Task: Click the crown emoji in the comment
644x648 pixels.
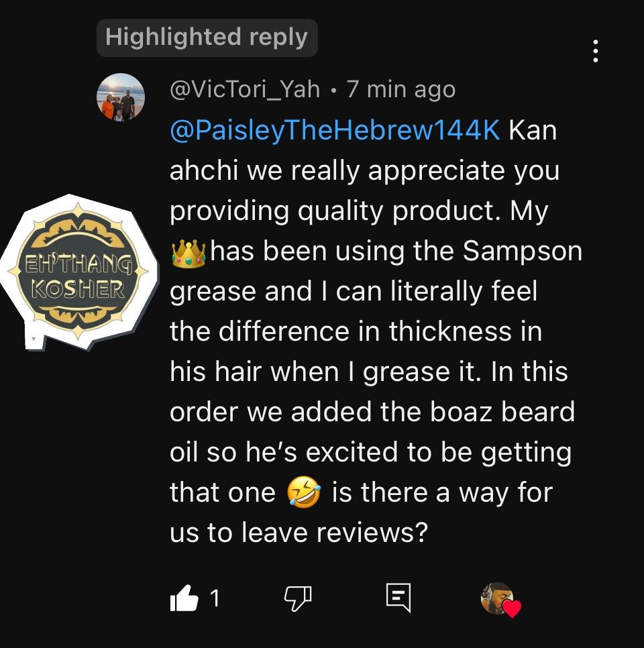Action: (x=188, y=252)
